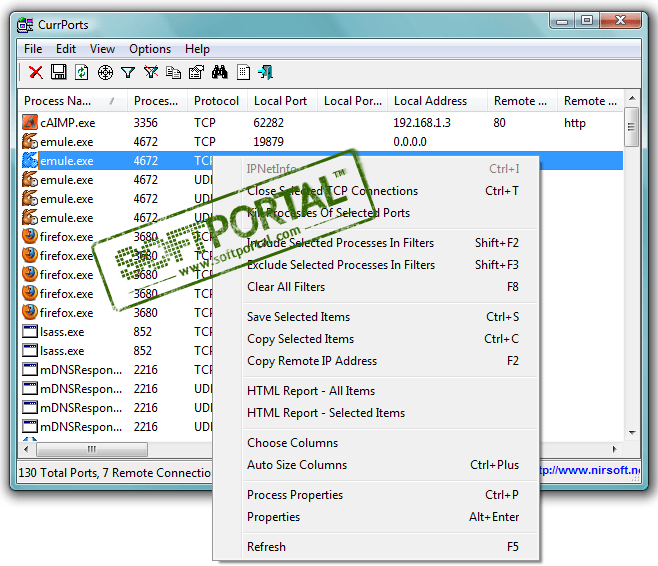
Task: Click the funnel filter toolbar icon
Action: [128, 73]
